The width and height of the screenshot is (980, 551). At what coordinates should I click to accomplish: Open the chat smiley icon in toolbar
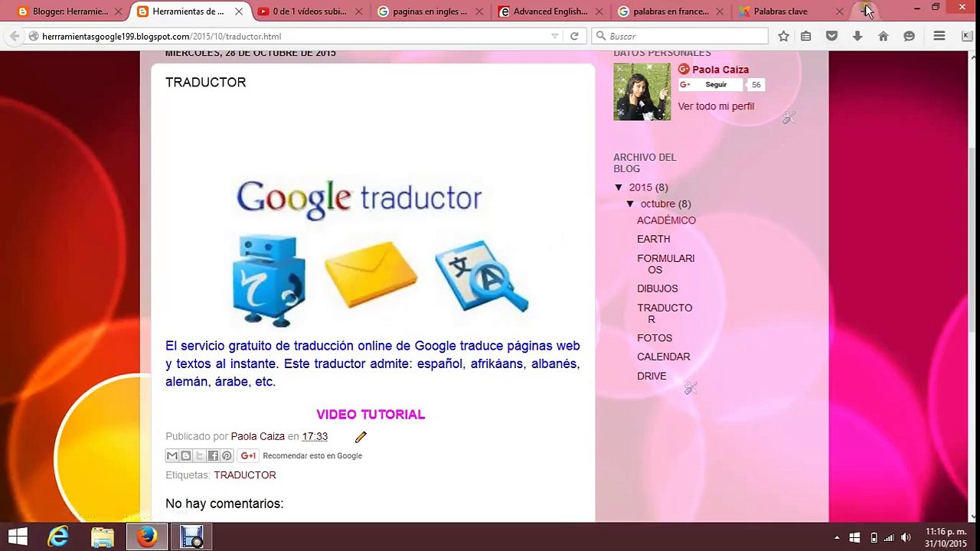(x=909, y=36)
